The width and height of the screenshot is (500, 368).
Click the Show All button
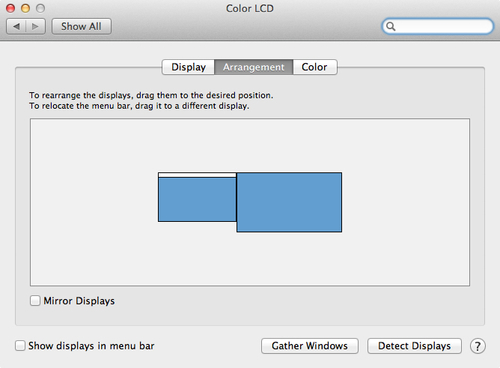tap(81, 26)
